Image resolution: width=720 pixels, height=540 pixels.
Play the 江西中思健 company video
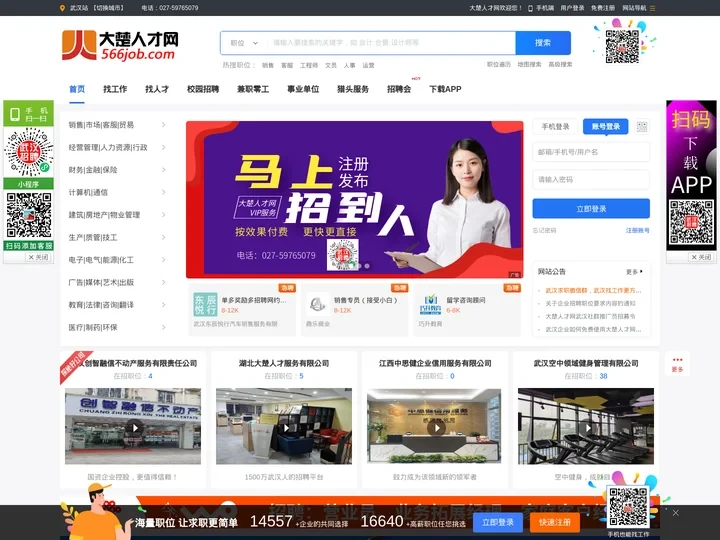(436, 428)
